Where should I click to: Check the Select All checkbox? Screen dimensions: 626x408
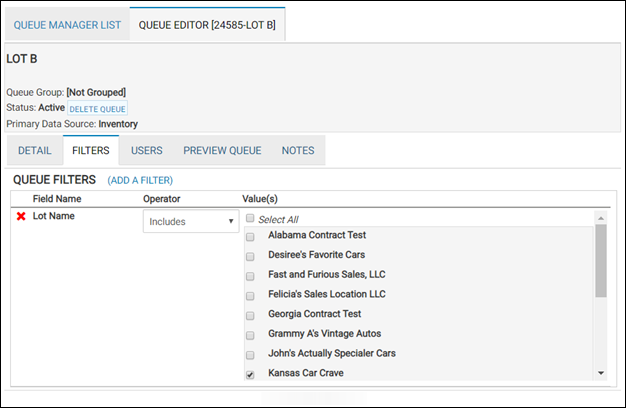250,218
